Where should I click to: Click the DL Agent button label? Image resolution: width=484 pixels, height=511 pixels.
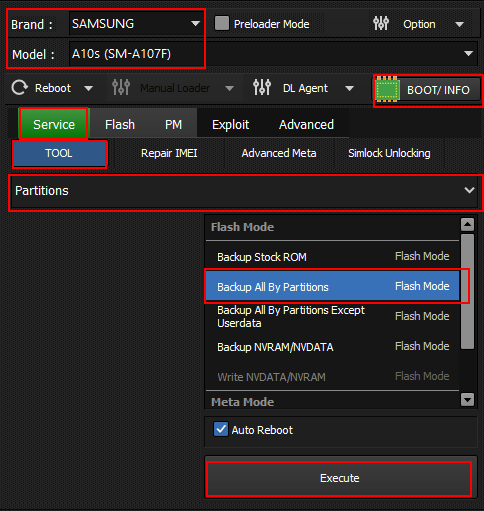point(305,88)
